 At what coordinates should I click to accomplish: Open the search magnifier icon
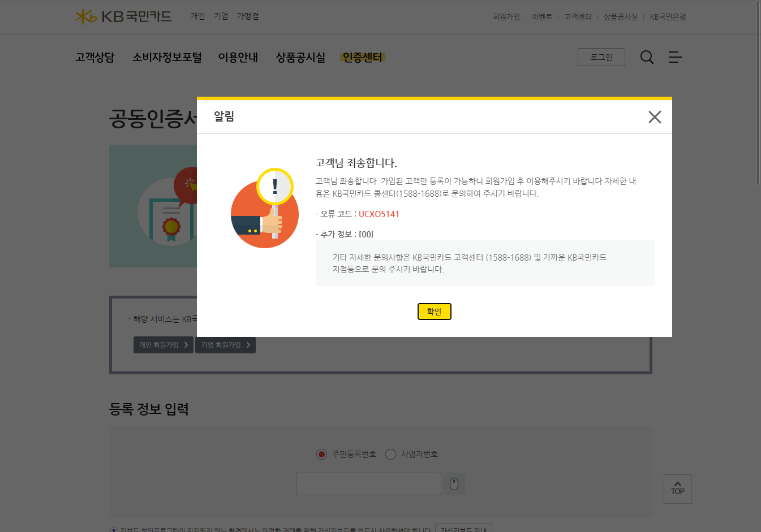pos(647,57)
